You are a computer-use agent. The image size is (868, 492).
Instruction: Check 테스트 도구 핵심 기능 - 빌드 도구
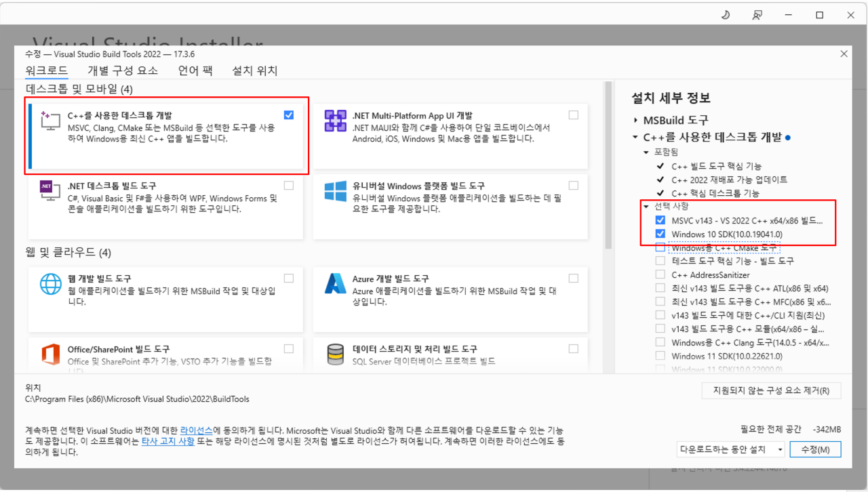[660, 261]
